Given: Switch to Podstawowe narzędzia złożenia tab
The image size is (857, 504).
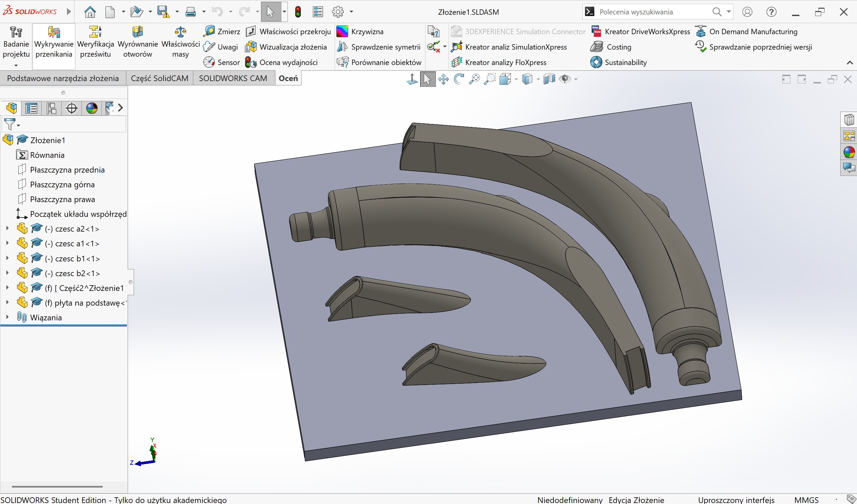Looking at the screenshot, I should pos(63,78).
